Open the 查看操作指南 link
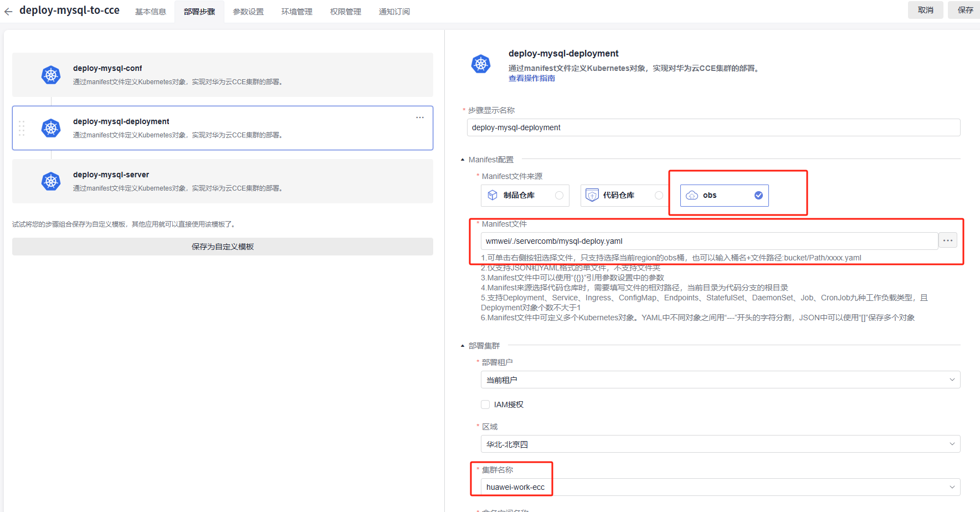 pyautogui.click(x=532, y=78)
